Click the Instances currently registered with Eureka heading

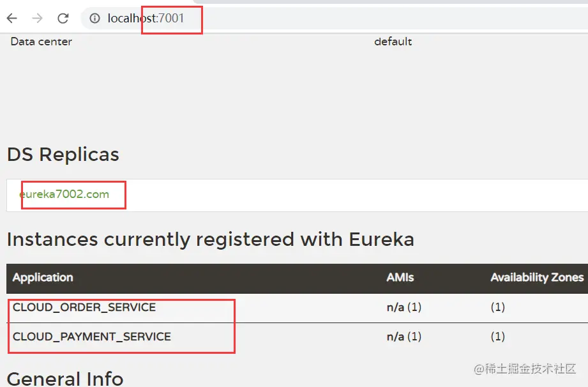click(x=211, y=239)
